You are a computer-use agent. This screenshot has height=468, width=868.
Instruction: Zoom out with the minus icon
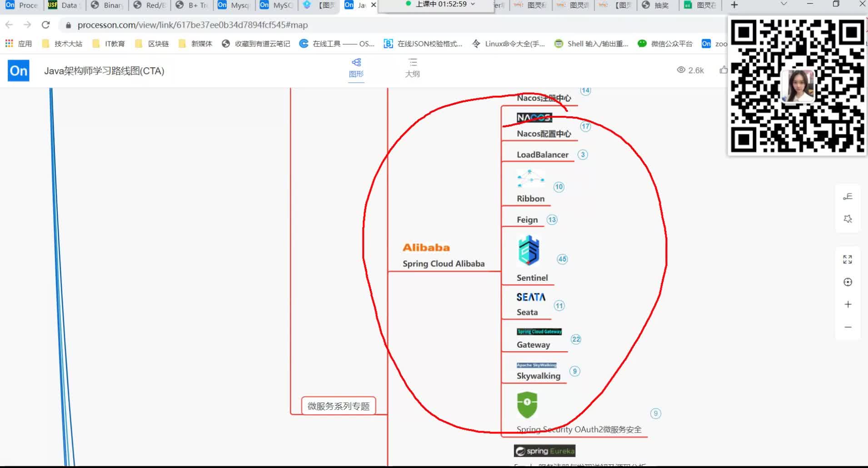(x=848, y=327)
